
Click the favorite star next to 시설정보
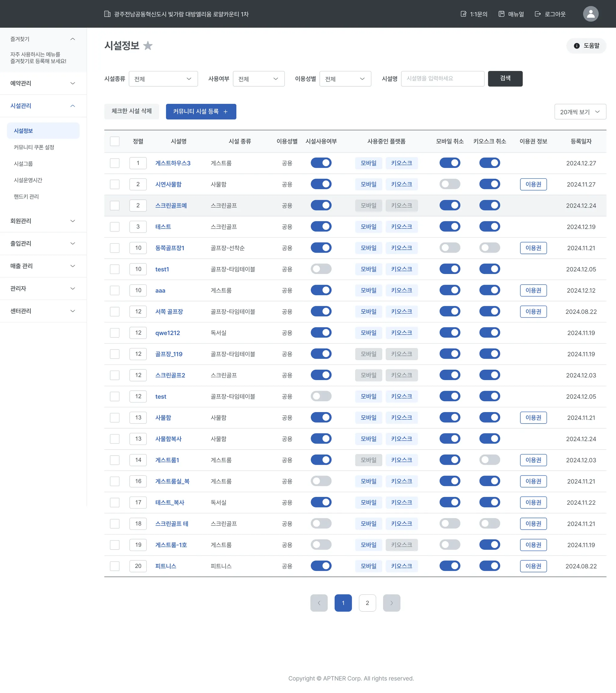click(x=148, y=45)
